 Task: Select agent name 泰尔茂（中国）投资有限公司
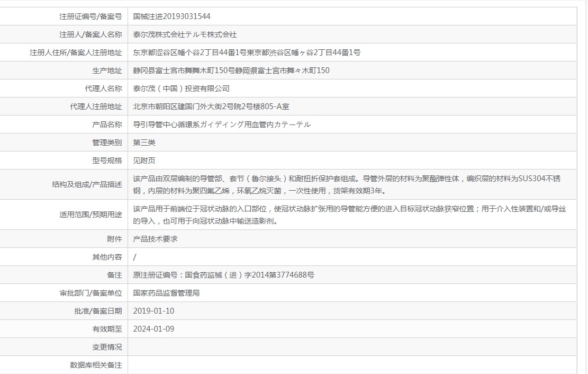(x=181, y=88)
